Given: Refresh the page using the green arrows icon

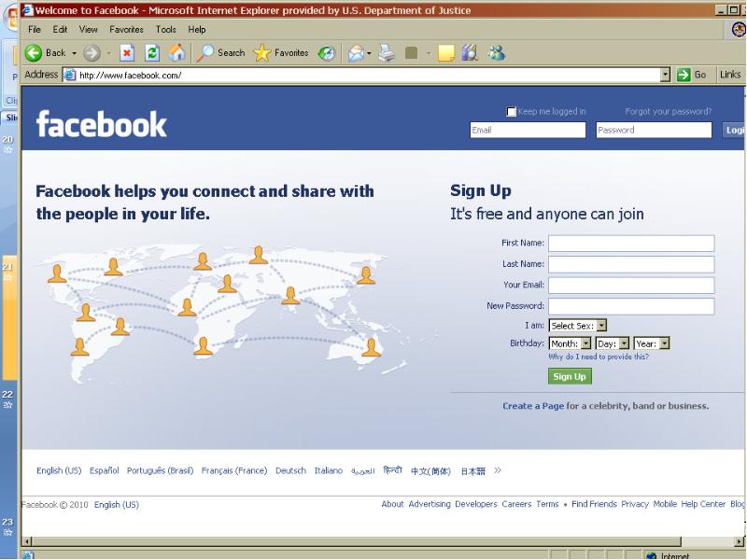Looking at the screenshot, I should pyautogui.click(x=152, y=53).
